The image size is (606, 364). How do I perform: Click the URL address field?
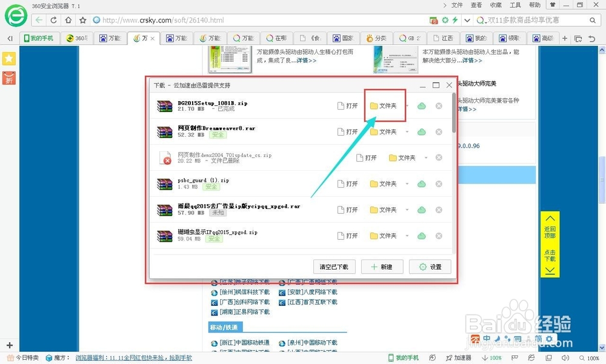click(x=260, y=20)
